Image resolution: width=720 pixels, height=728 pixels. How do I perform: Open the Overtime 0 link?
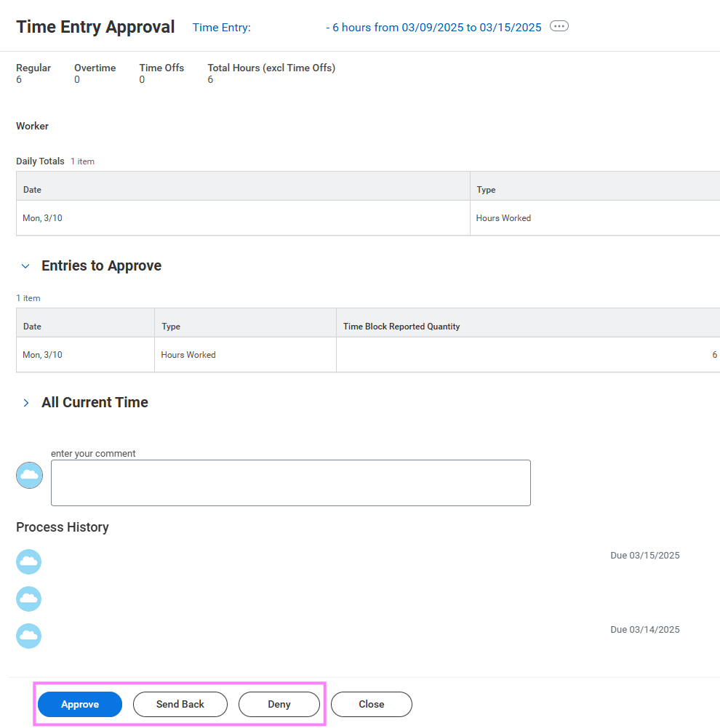tap(76, 79)
